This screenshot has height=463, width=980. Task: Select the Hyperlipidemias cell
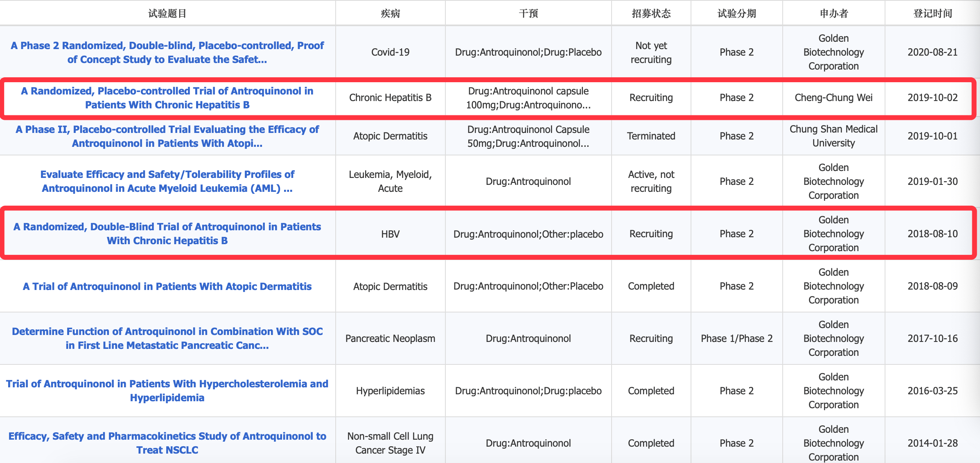click(x=390, y=391)
